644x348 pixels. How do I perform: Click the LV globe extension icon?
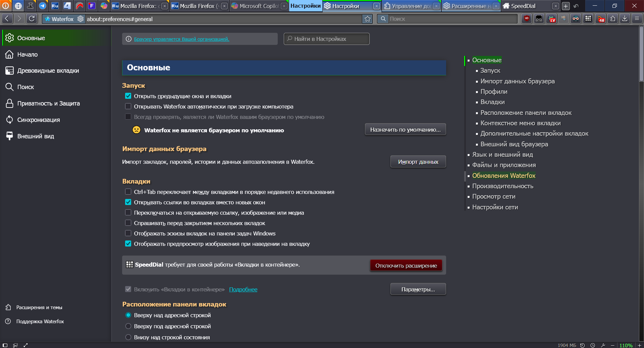click(551, 19)
